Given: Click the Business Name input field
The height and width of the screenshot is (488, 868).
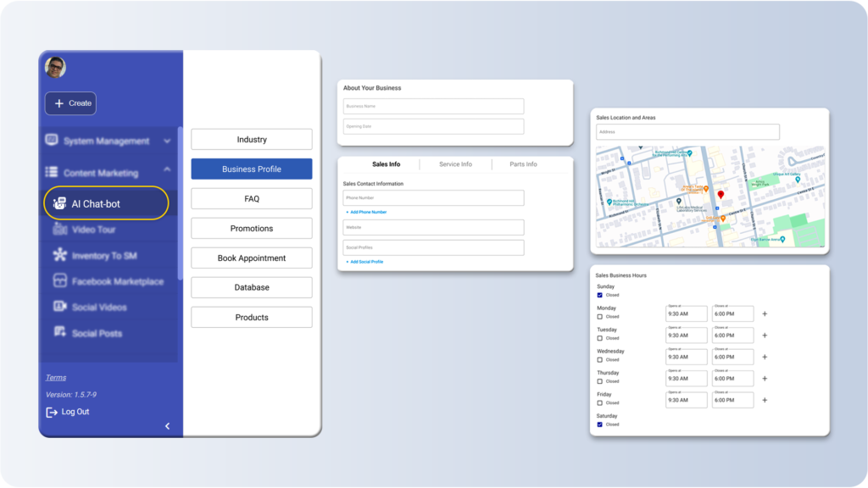Looking at the screenshot, I should 432,106.
